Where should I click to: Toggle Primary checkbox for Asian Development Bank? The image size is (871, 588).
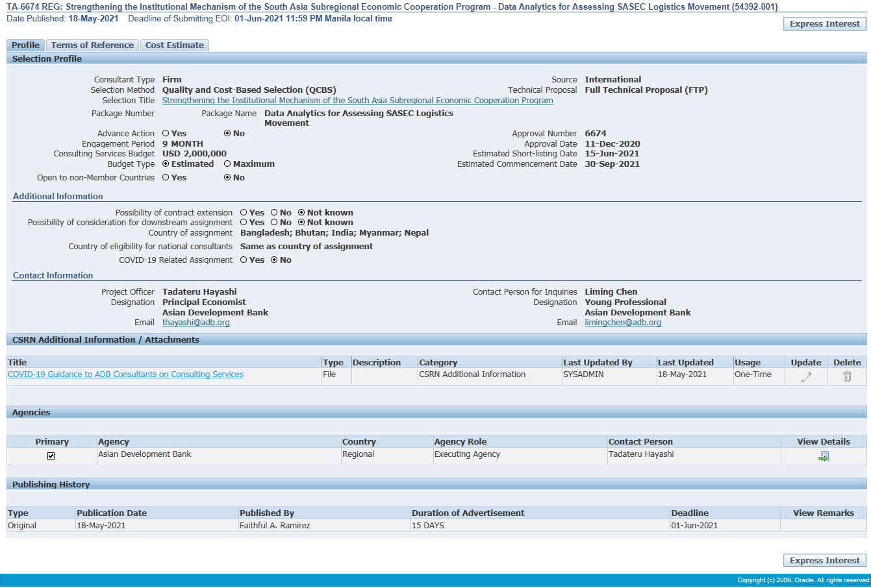click(x=51, y=456)
